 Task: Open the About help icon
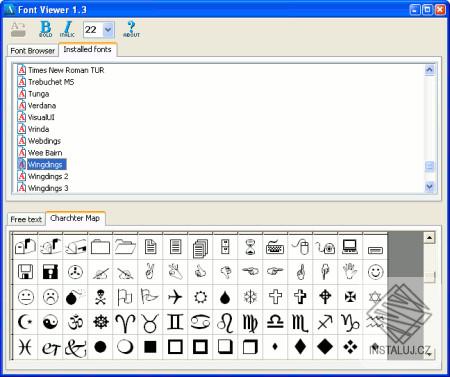tap(131, 29)
